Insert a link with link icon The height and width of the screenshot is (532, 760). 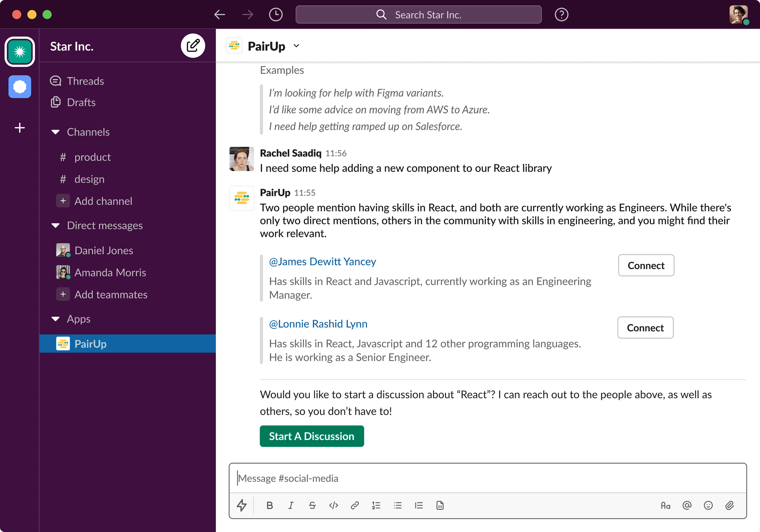tap(355, 505)
